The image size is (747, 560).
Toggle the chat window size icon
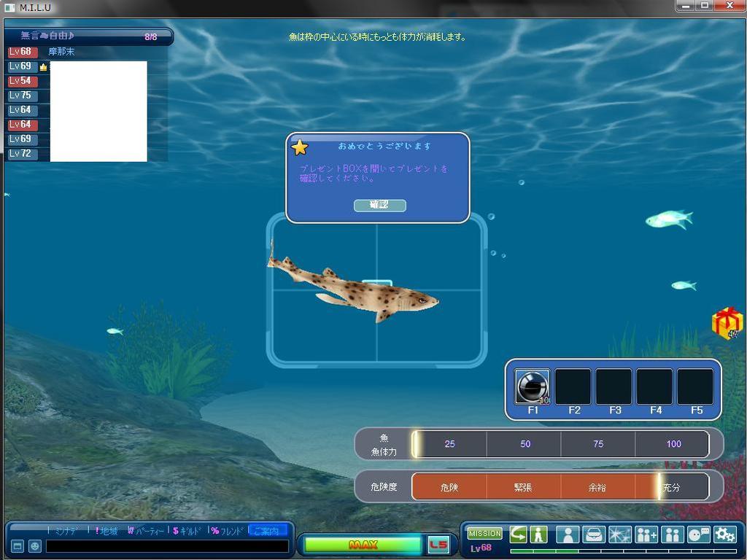[18, 546]
